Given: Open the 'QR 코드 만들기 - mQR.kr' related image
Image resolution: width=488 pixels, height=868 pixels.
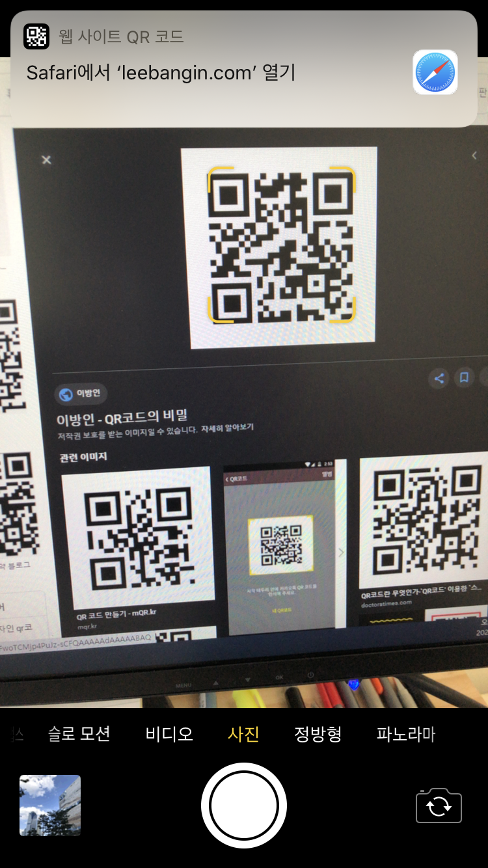Looking at the screenshot, I should [x=139, y=539].
